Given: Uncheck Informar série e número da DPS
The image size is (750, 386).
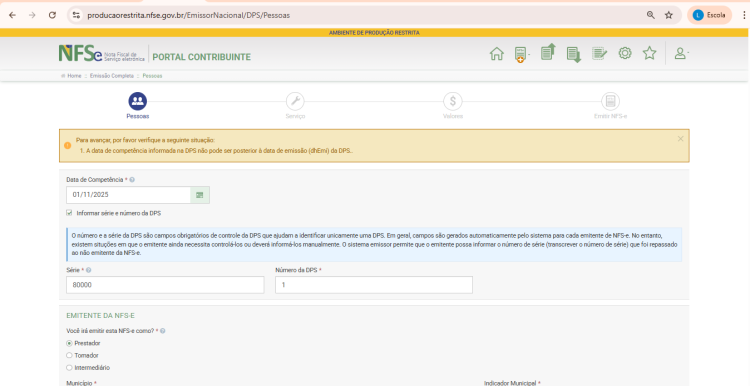Looking at the screenshot, I should pyautogui.click(x=69, y=213).
